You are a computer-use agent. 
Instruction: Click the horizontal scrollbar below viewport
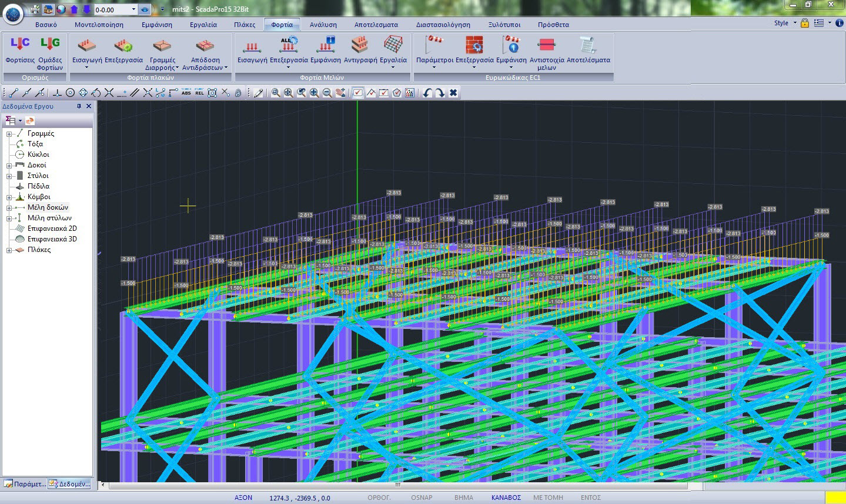click(397, 485)
